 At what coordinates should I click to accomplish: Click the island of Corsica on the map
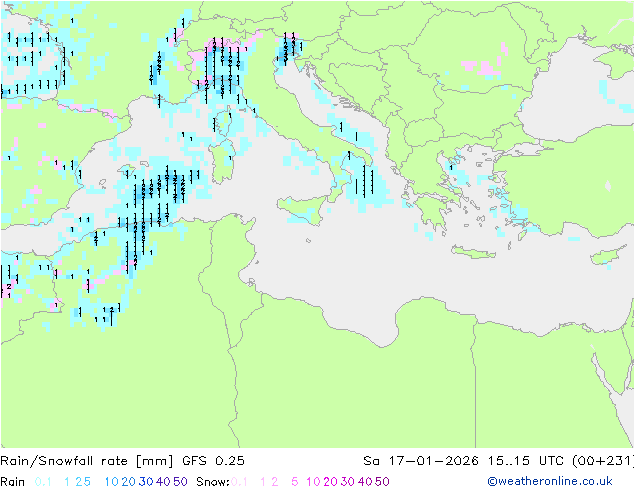pos(223,122)
